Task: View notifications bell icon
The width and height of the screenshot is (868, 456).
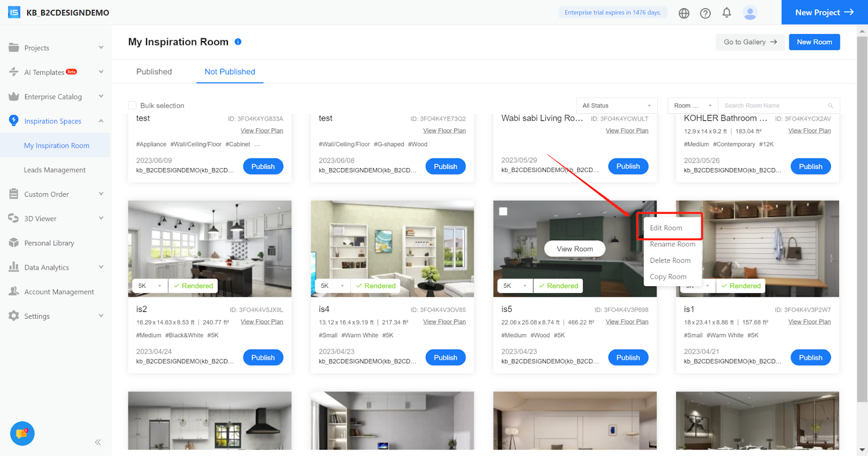Action: point(727,12)
